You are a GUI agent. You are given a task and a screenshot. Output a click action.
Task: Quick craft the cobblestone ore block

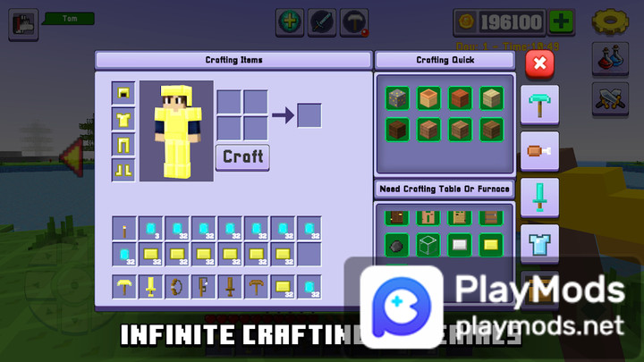click(x=397, y=98)
